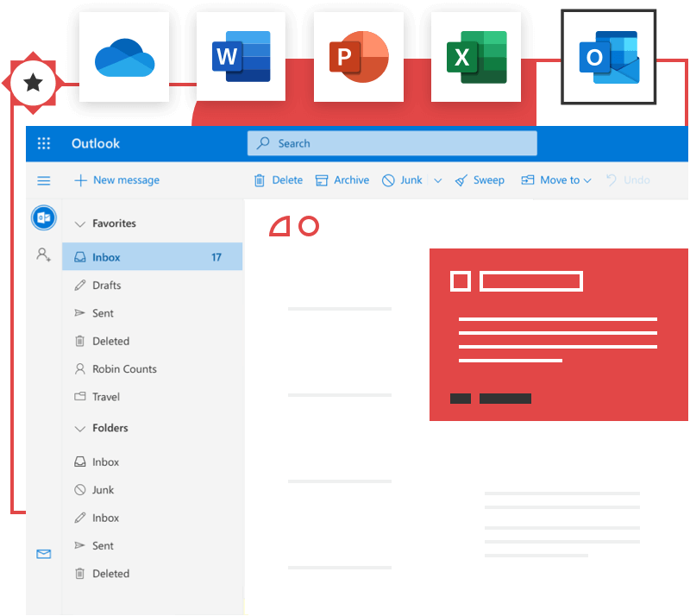Click the Archive toolbar button
690x616 pixels.
pos(342,180)
